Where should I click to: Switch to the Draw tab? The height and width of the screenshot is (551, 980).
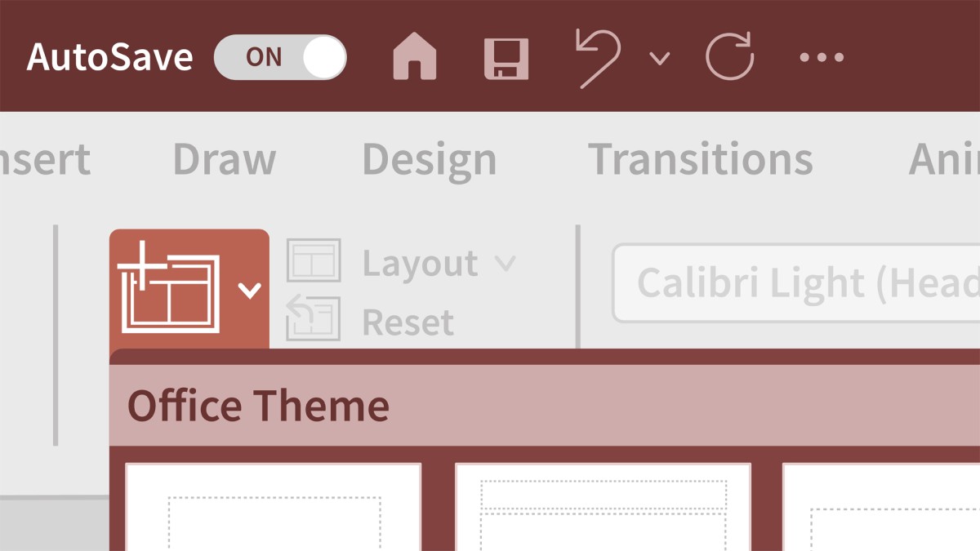(x=225, y=159)
